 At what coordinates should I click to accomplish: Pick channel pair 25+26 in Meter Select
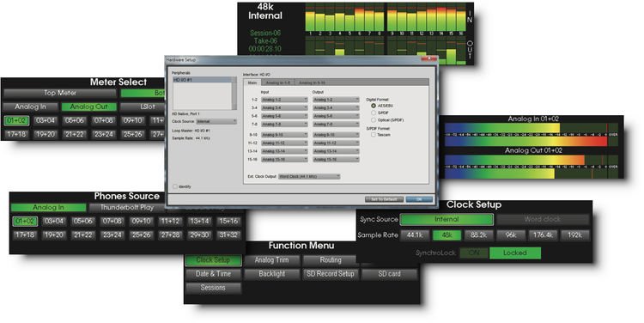click(x=132, y=134)
